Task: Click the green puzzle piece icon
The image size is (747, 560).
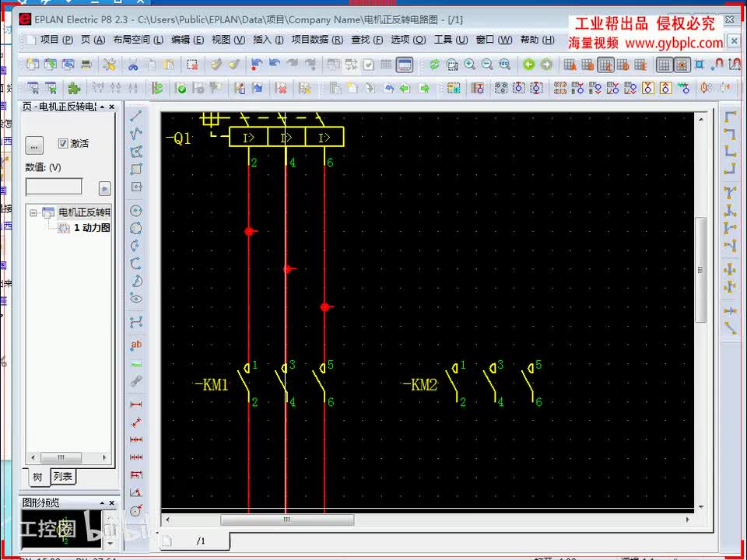Action: [74, 88]
